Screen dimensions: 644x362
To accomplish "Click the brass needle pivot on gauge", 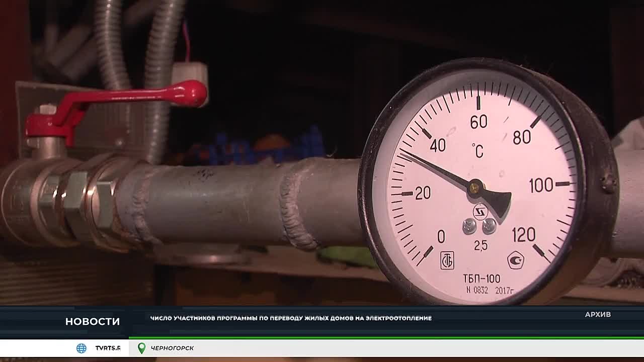I will pos(474,188).
